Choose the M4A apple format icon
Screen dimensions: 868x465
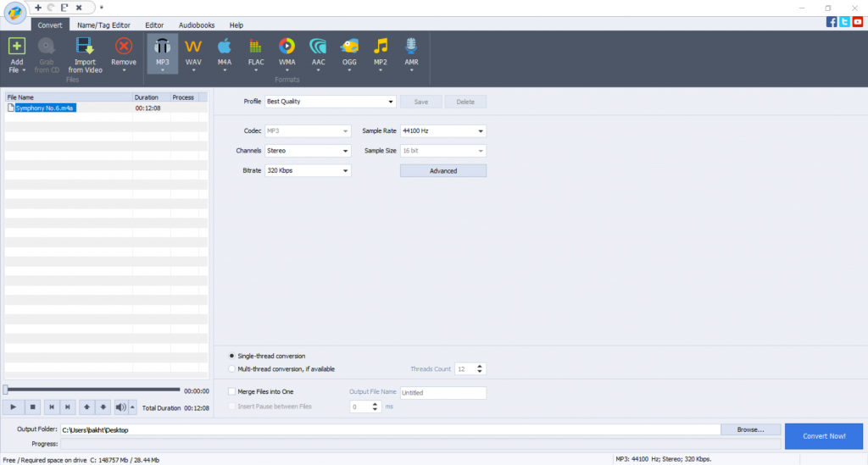coord(225,47)
